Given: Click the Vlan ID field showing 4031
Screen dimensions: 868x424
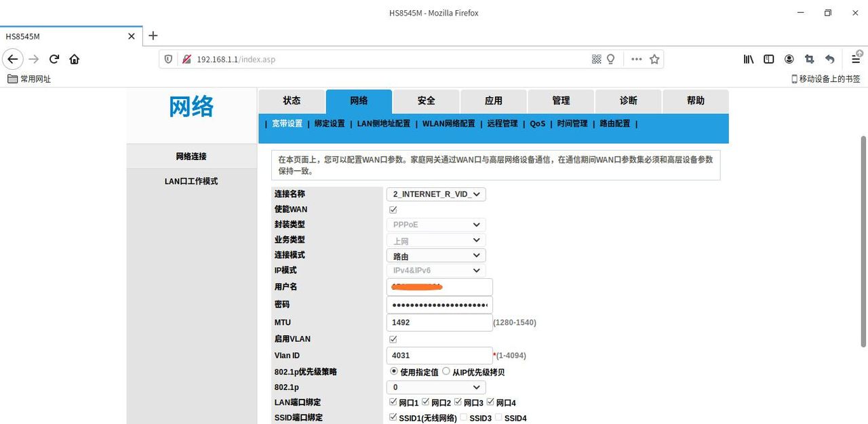Looking at the screenshot, I should [x=439, y=355].
